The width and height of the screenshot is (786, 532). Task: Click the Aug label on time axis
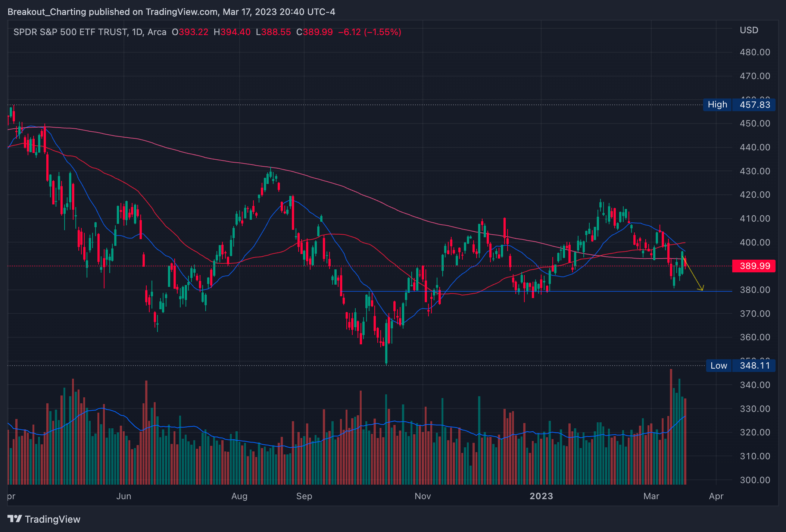239,496
